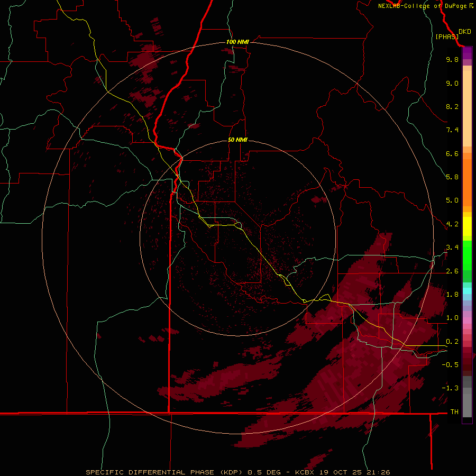Click the 1.0 value on color scale
Image resolution: width=476 pixels, height=476 pixels.
452,318
